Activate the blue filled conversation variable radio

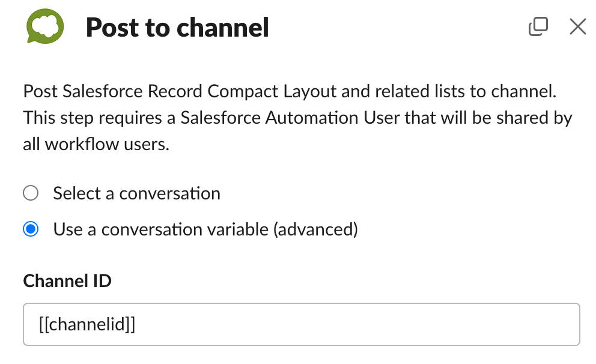point(31,229)
